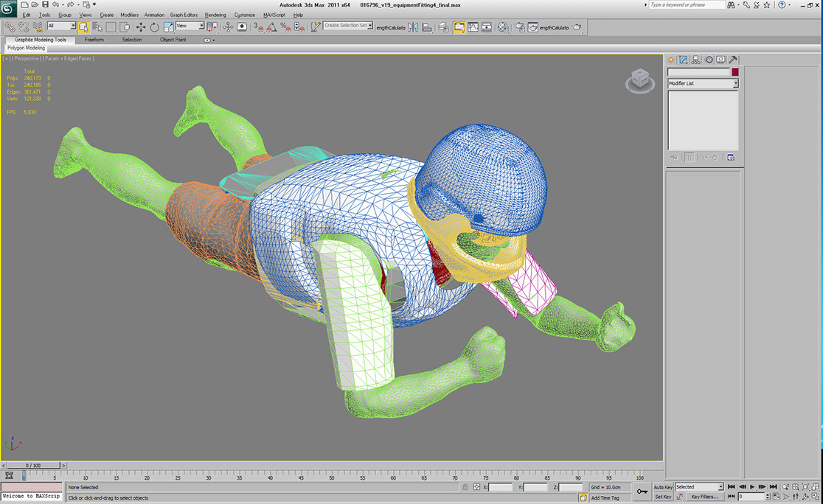The image size is (823, 504).
Task: Switch to the Freeform ribbon tab
Action: coord(94,40)
